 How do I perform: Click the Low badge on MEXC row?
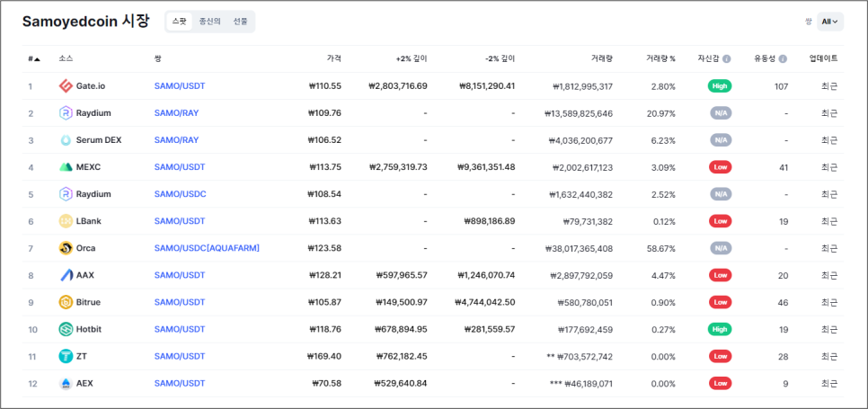[721, 167]
